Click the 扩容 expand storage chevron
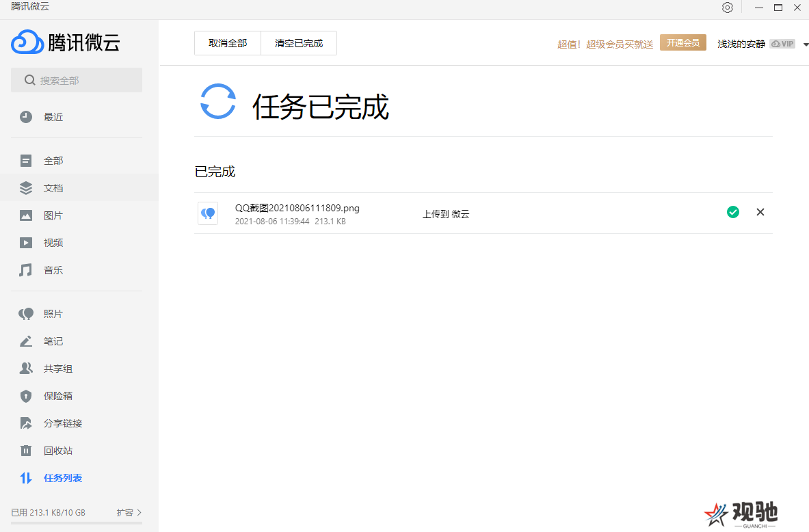 [140, 512]
